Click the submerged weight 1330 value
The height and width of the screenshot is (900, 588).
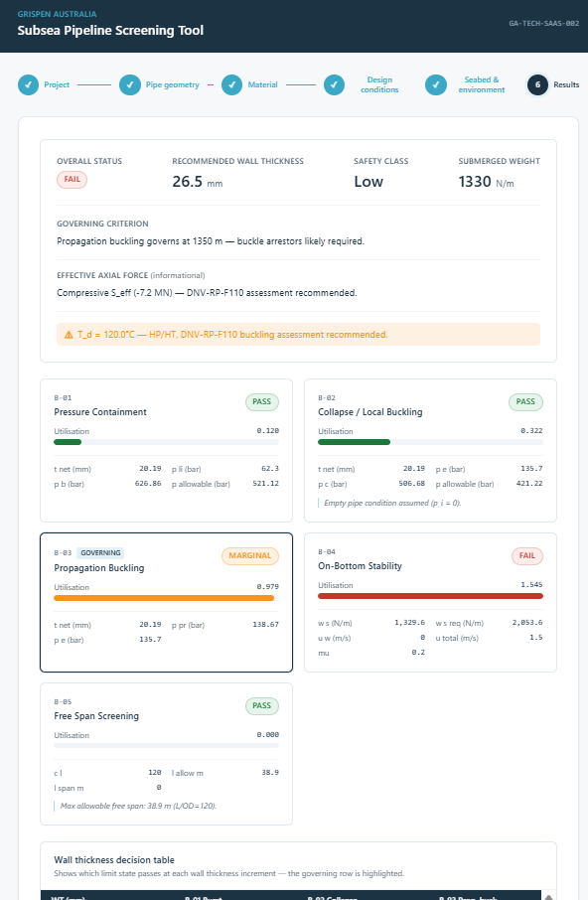475,182
